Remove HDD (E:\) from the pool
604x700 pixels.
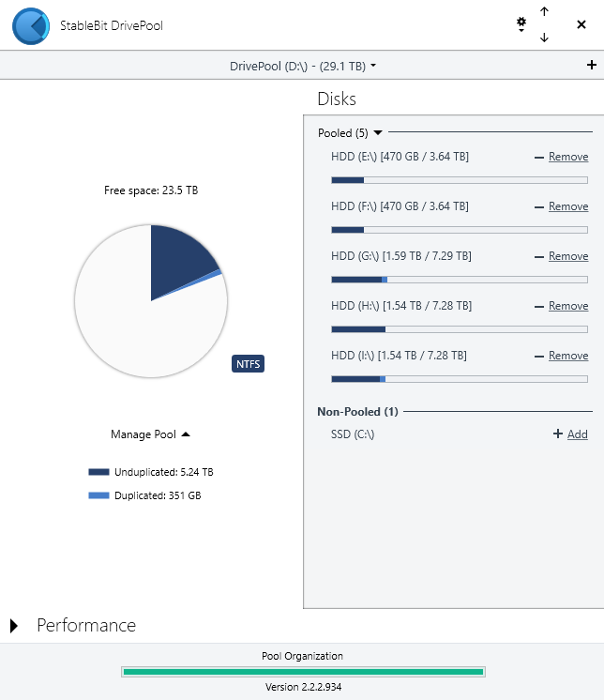click(568, 157)
